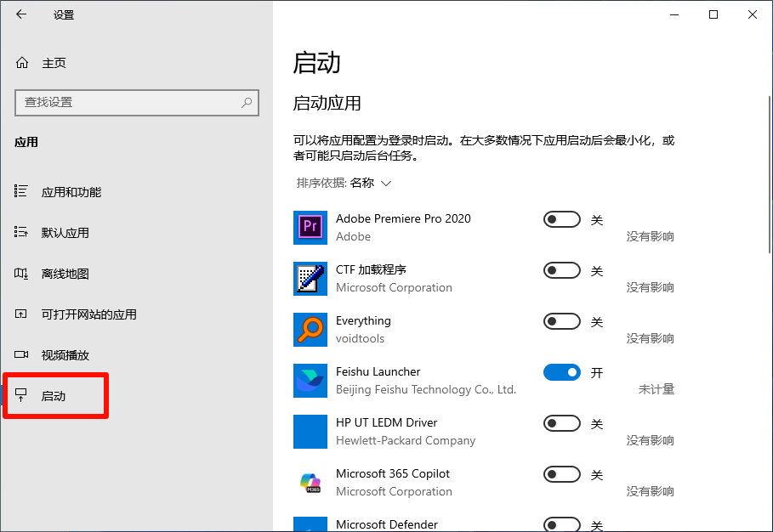
Task: Open 视频播放 page
Action: click(x=137, y=355)
